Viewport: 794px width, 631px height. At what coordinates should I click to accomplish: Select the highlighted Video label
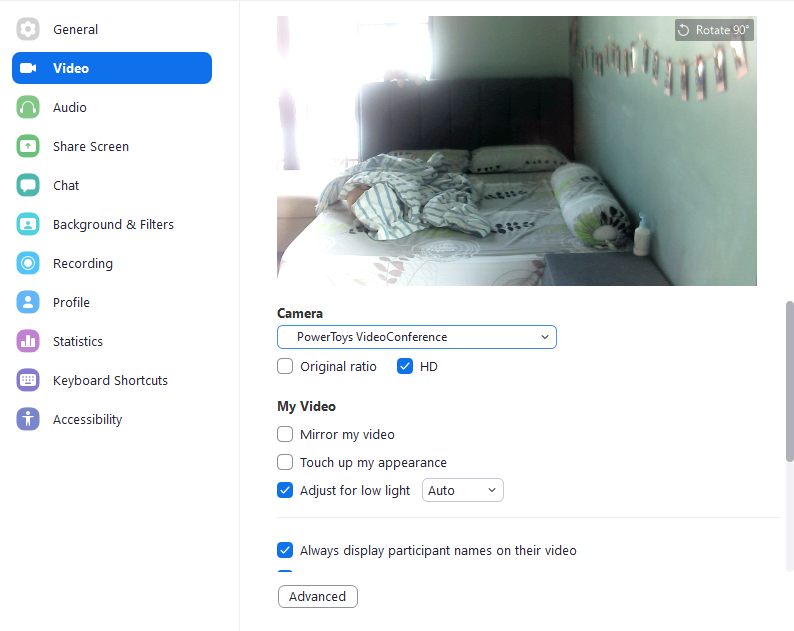coord(71,68)
